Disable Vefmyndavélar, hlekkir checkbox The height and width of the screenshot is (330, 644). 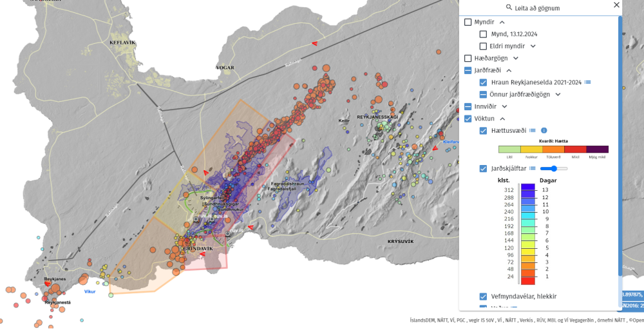[483, 296]
